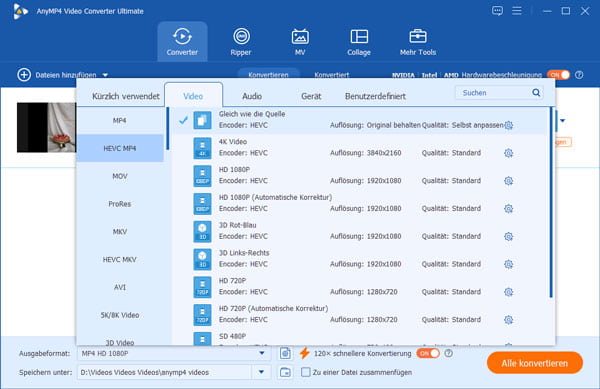Switch to Kürzlich verwendet tab

click(126, 96)
